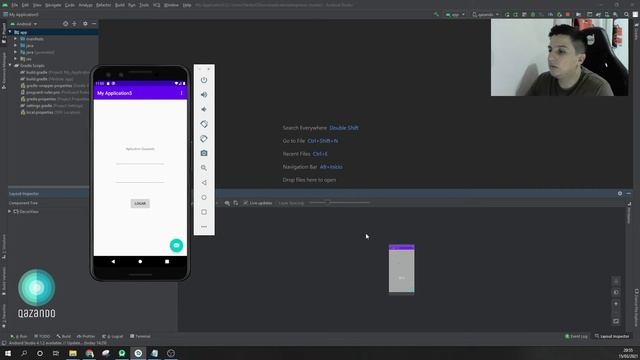Open the File menu
This screenshot has width=640, height=360.
tap(15, 5)
